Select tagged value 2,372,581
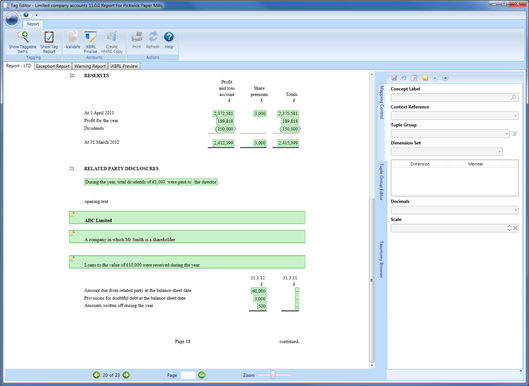The height and width of the screenshot is (386, 529). [223, 113]
